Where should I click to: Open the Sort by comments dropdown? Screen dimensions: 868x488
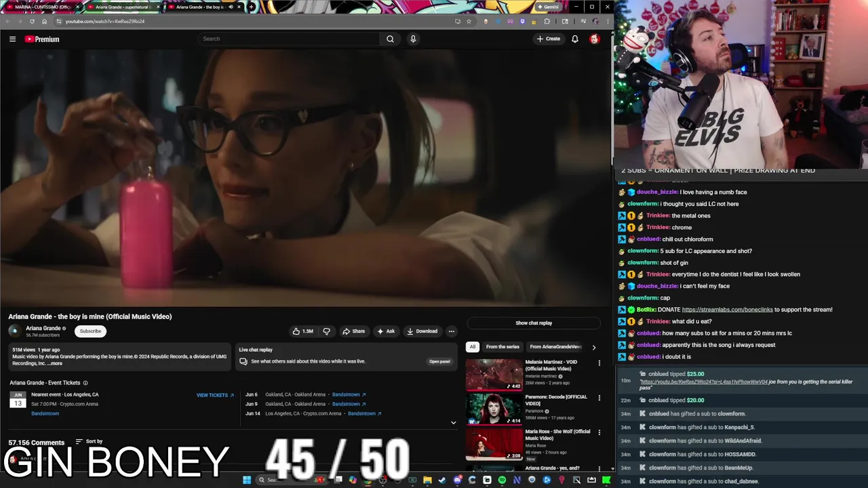point(90,441)
